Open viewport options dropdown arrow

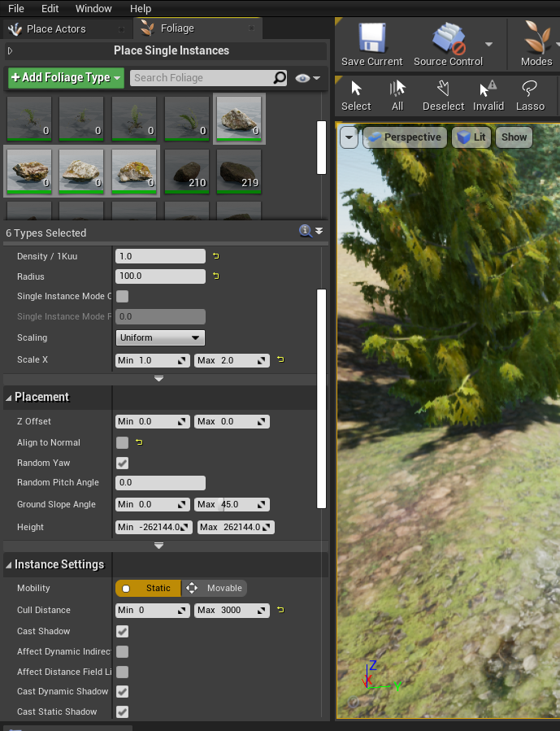coord(349,137)
